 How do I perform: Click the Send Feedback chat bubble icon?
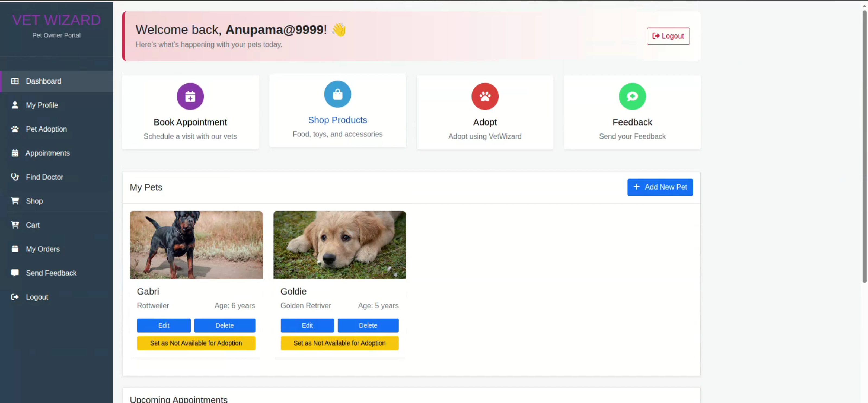pos(15,273)
